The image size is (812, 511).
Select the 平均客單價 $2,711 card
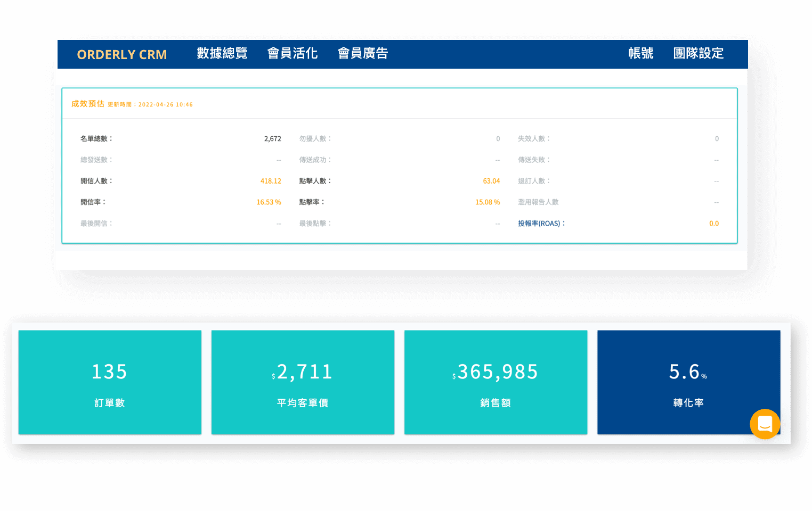tap(303, 382)
